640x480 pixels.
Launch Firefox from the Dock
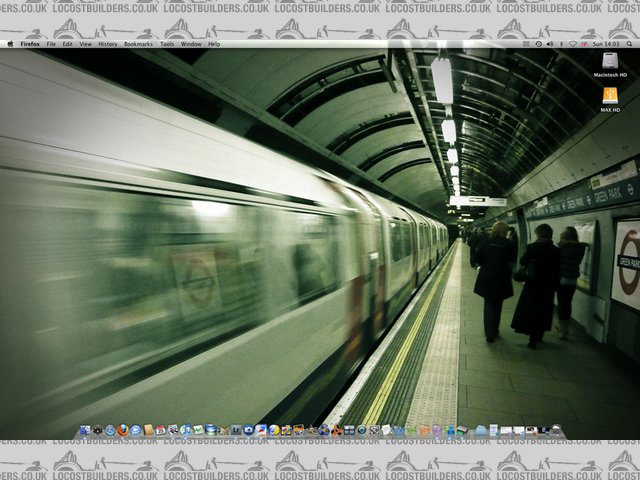pyautogui.click(x=123, y=430)
